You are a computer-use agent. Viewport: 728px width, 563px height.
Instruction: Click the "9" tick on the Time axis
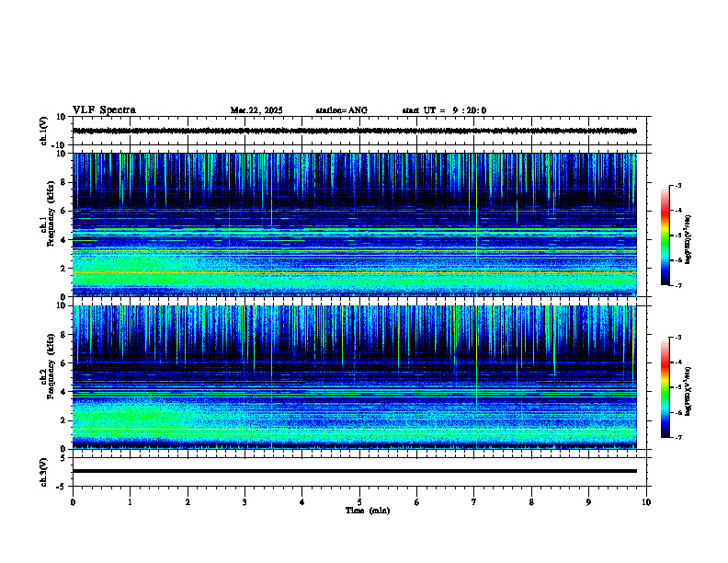click(x=588, y=502)
